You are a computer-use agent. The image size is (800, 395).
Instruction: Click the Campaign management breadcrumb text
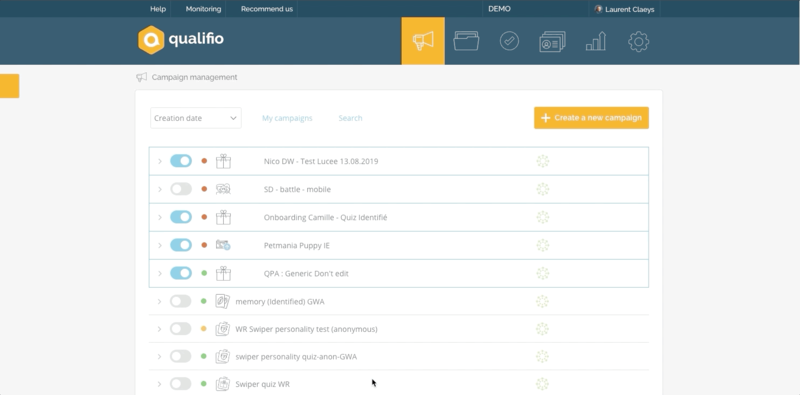194,77
